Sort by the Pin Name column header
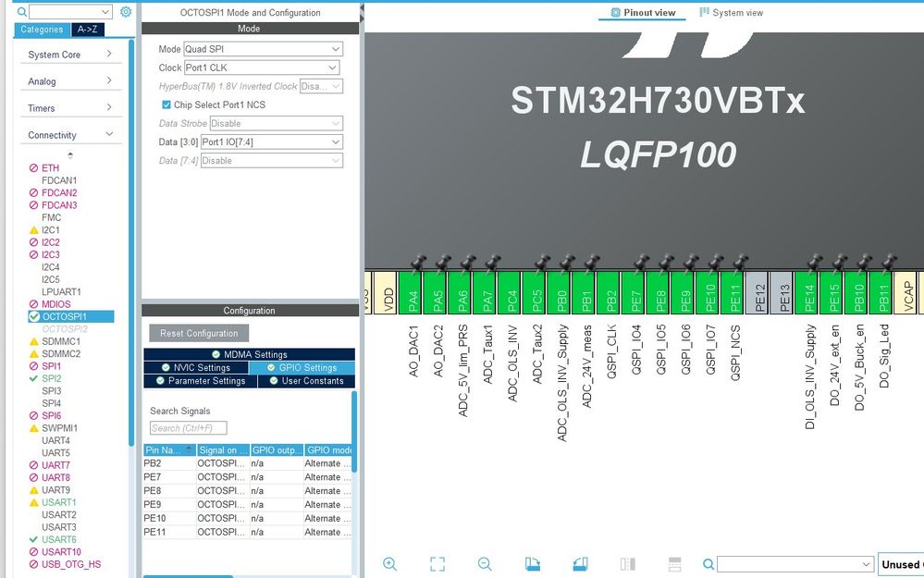The height and width of the screenshot is (578, 924). click(x=169, y=450)
